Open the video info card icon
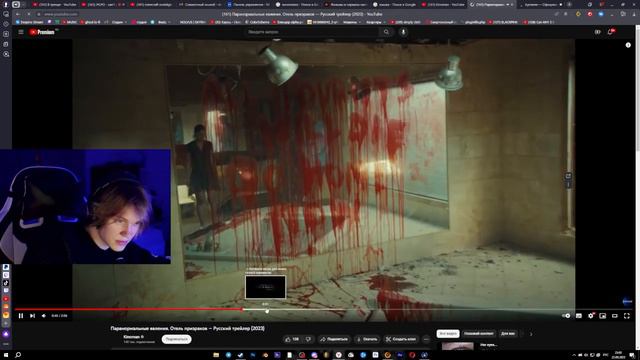The height and width of the screenshot is (360, 640). (628, 45)
